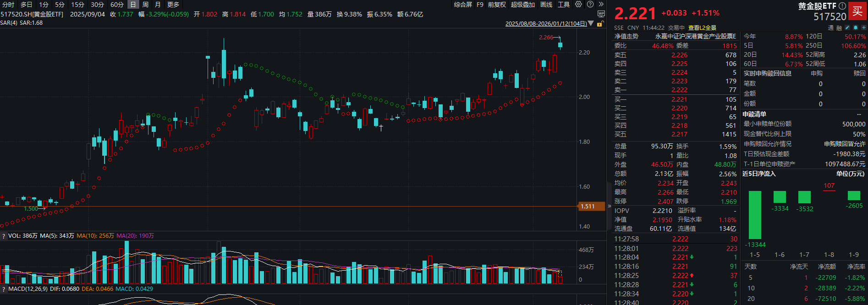The width and height of the screenshot is (868, 305).
Task: Click the 5-day row value -22709
Action: (x=826, y=278)
